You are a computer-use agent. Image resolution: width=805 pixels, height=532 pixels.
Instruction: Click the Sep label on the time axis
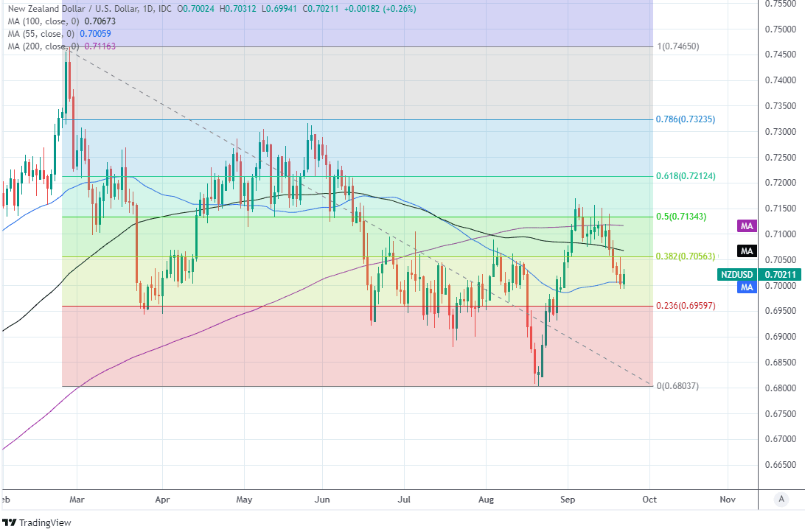567,499
